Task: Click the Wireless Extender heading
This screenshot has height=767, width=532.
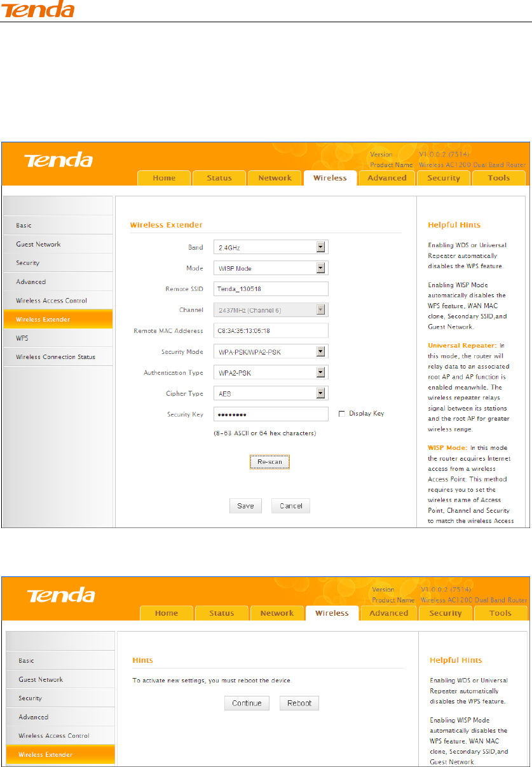Action: click(x=166, y=225)
